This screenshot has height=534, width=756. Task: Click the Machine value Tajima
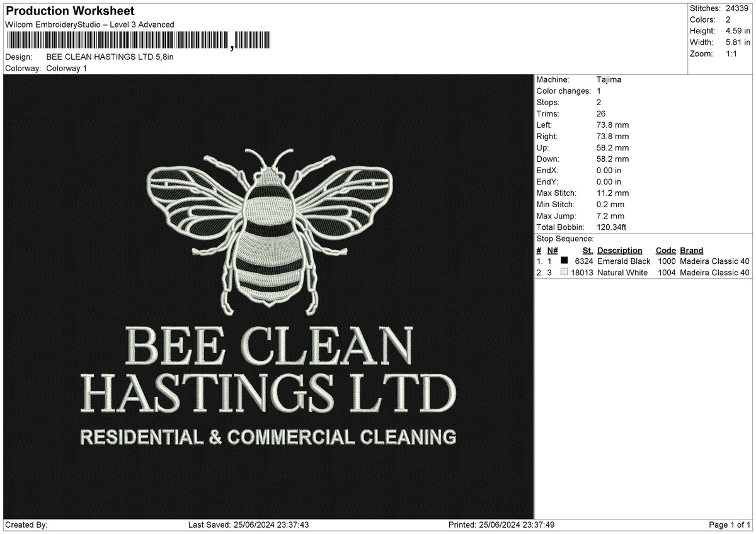click(609, 79)
